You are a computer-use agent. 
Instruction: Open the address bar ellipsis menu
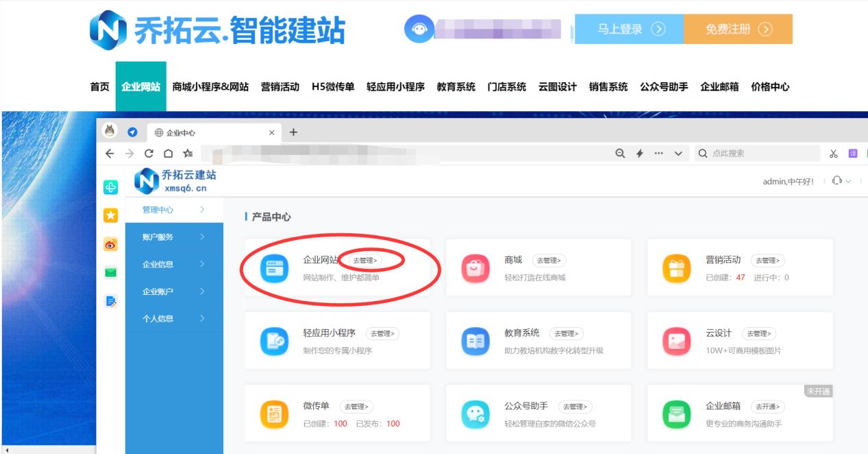(659, 154)
